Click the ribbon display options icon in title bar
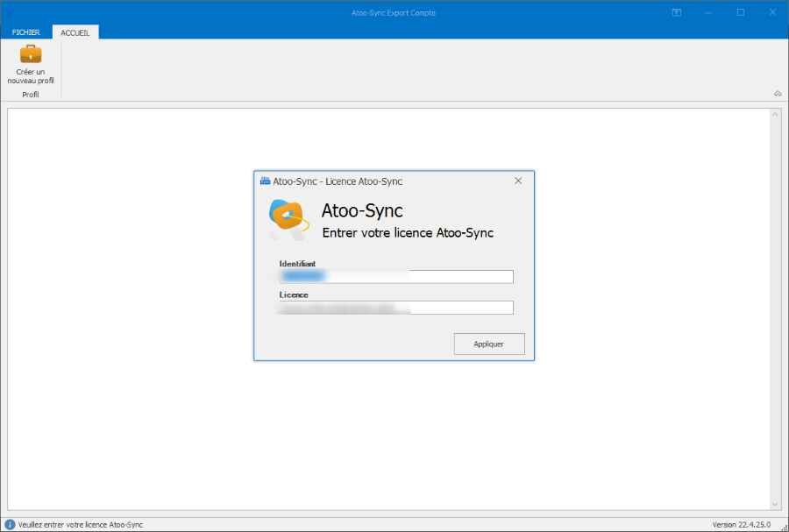This screenshot has height=532, width=789. point(676,12)
